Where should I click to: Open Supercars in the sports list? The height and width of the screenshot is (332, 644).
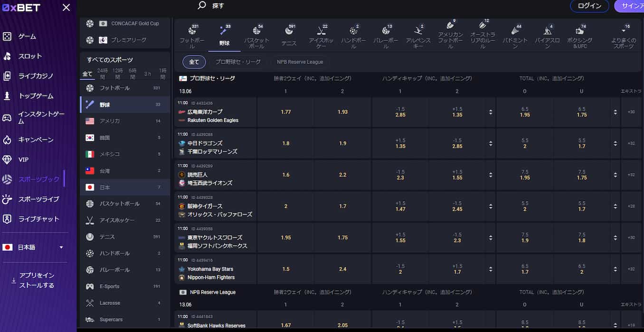(125, 320)
